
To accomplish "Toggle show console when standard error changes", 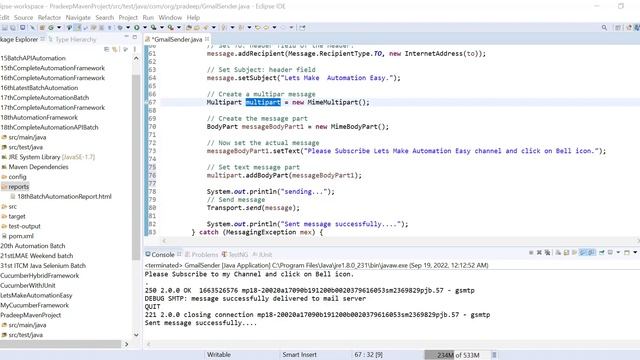I will [x=591, y=253].
